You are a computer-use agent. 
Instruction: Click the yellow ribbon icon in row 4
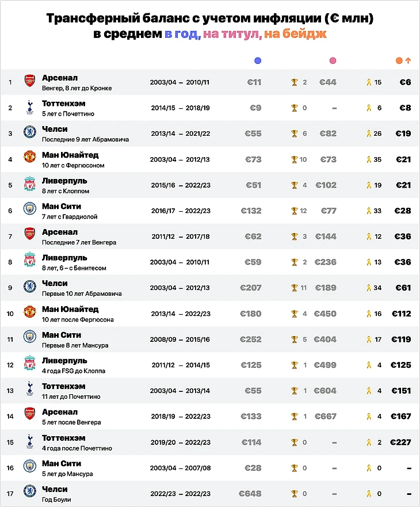click(x=369, y=159)
